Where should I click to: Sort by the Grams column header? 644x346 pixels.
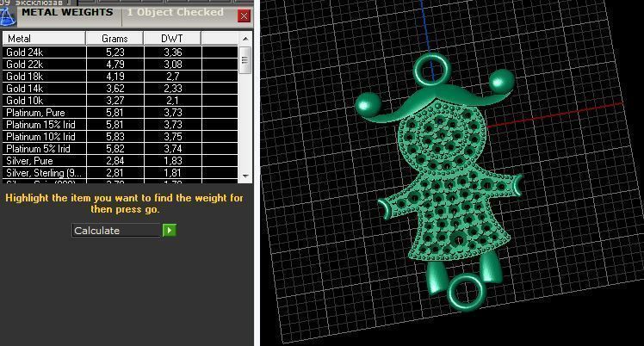tap(115, 39)
